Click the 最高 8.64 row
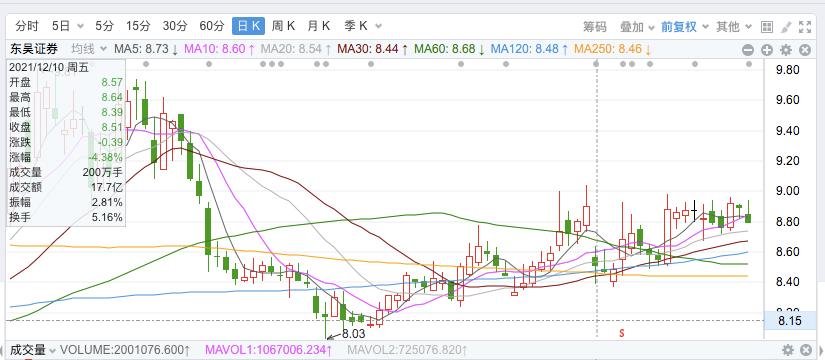This screenshot has height=360, width=825. pos(66,97)
